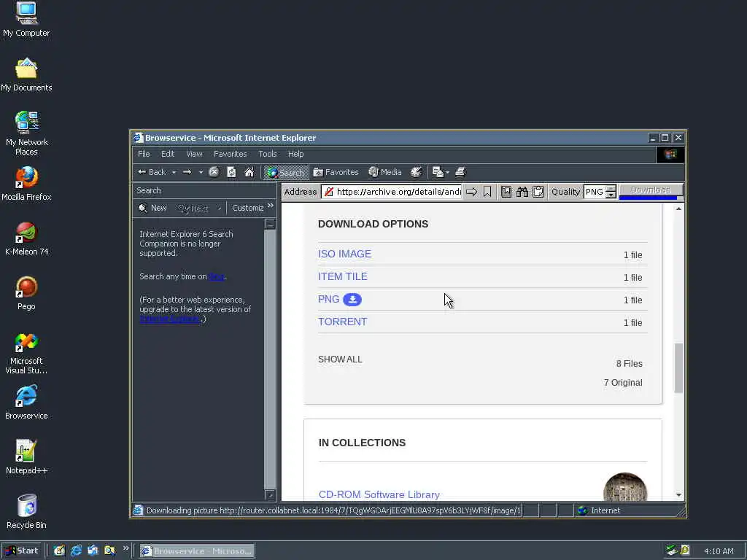Click the Forward arrow button
This screenshot has width=747, height=560.
tap(187, 172)
